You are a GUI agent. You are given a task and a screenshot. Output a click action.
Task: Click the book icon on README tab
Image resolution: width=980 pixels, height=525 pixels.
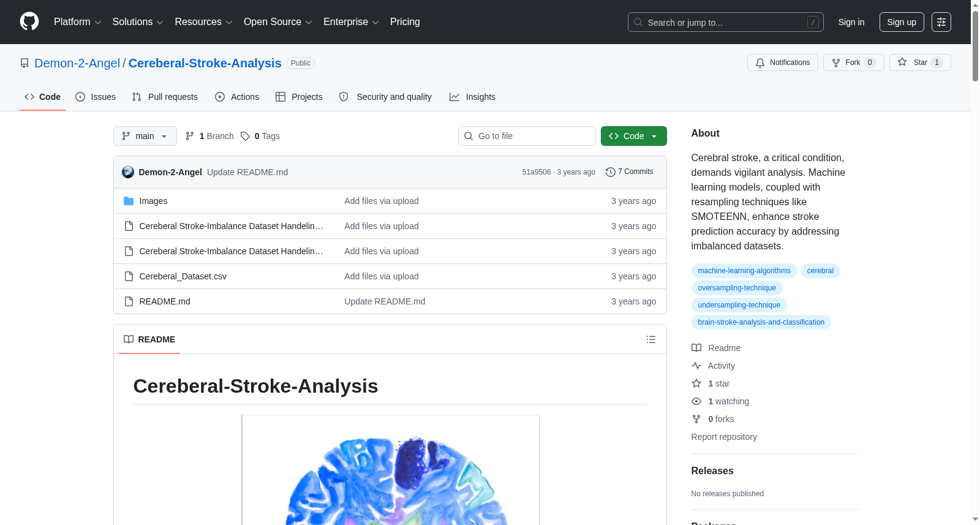pyautogui.click(x=129, y=339)
